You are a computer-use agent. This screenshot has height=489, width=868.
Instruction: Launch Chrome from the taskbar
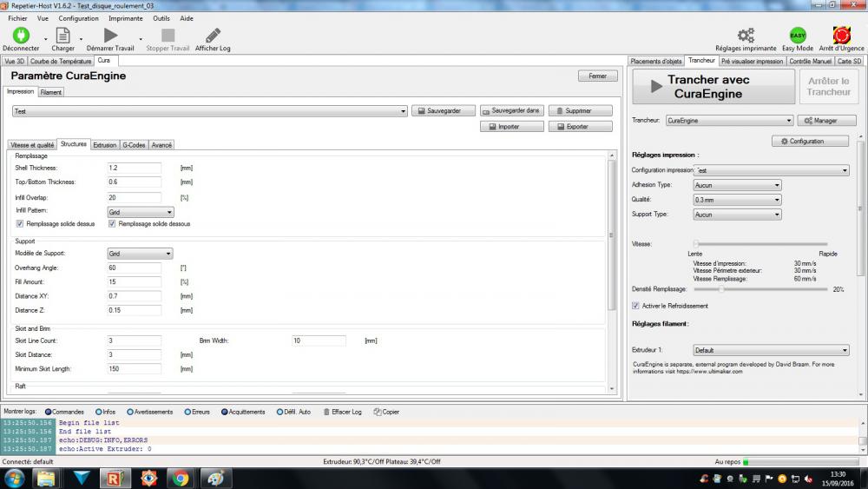181,478
